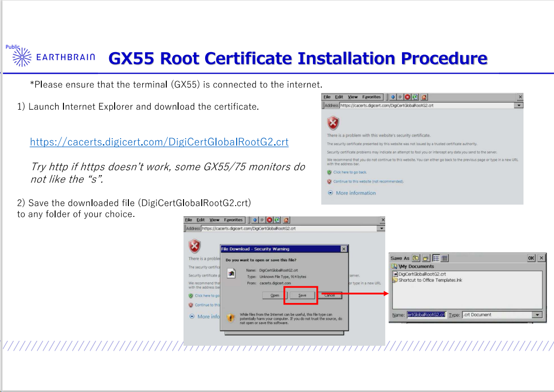The height and width of the screenshot is (392, 554).
Task: Click 'Click here to go back' in upper browser
Action: coord(350,172)
